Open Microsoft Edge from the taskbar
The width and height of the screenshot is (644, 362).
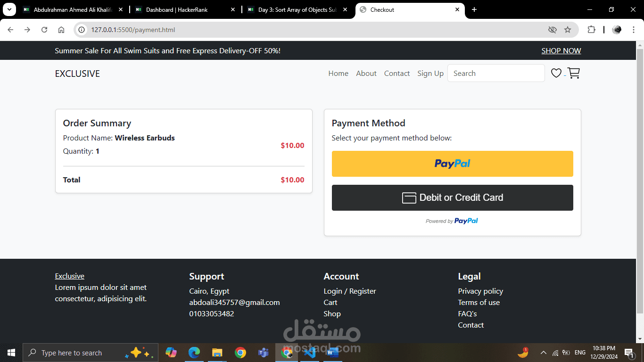(x=194, y=353)
